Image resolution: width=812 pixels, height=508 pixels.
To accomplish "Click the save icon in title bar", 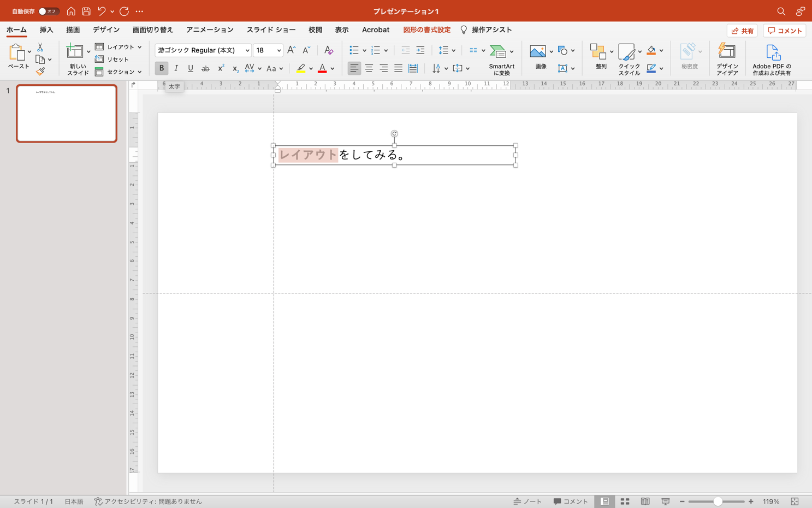I will coord(86,11).
